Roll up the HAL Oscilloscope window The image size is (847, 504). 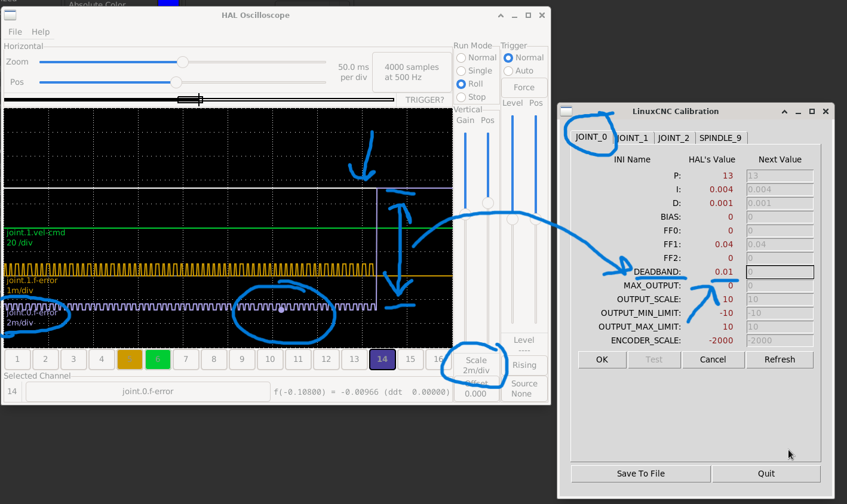click(x=501, y=16)
